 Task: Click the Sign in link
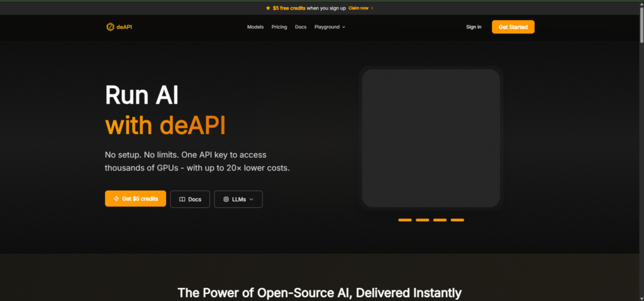click(x=474, y=27)
